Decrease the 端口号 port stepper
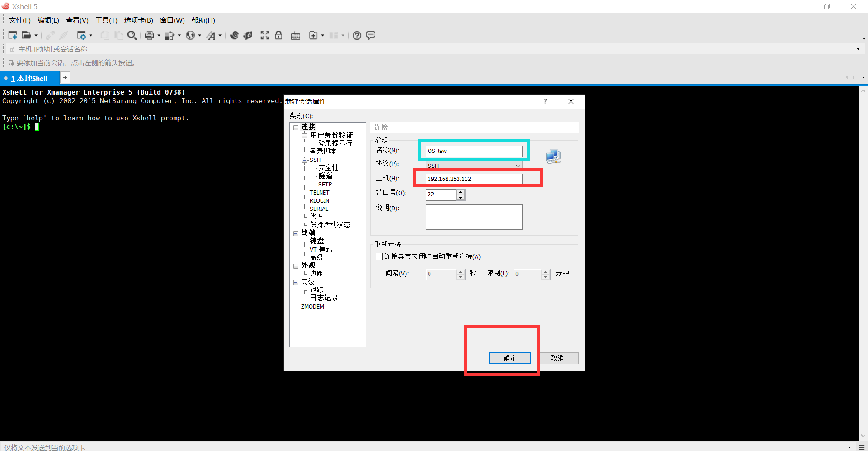This screenshot has height=451, width=868. click(461, 198)
